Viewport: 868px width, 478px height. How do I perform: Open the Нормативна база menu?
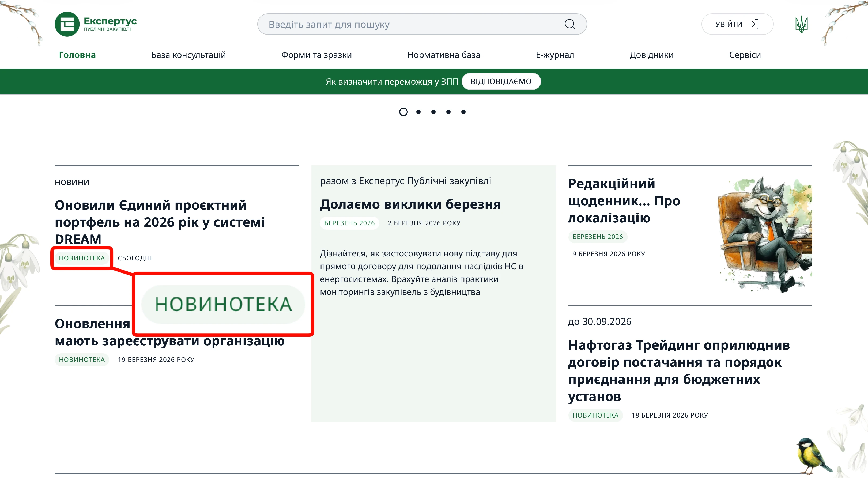point(444,55)
